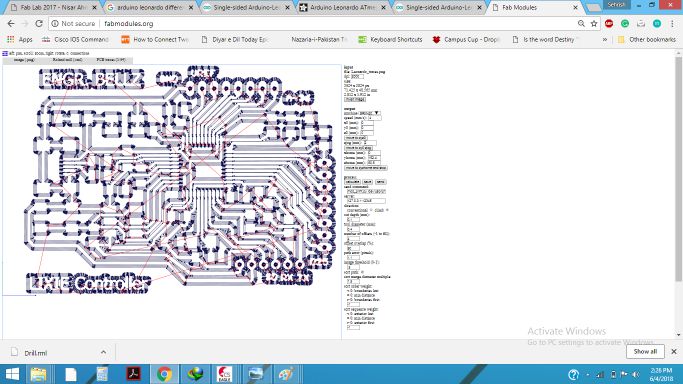Screen dimensions: 683x384
Task: Click the tool diameter input field
Action: pyautogui.click(x=353, y=229)
